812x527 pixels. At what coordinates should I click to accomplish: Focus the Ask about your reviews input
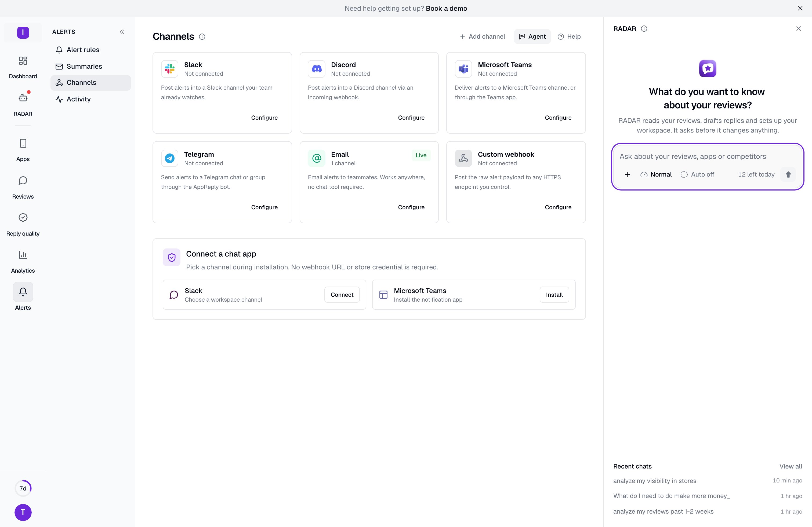(708, 156)
